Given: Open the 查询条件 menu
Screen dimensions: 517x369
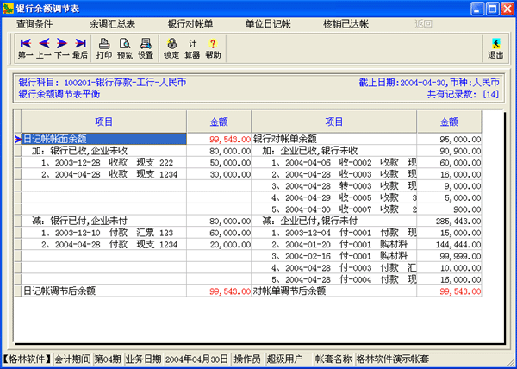Looking at the screenshot, I should click(x=34, y=24).
